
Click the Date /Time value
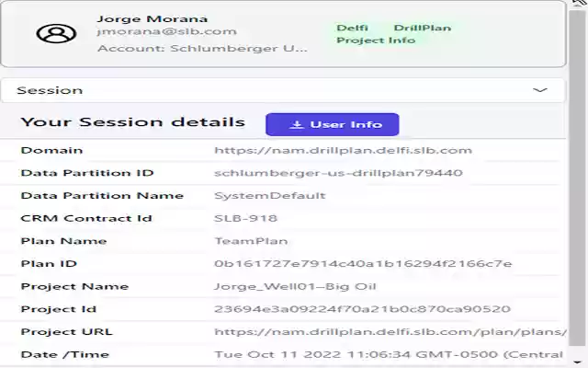(389, 354)
